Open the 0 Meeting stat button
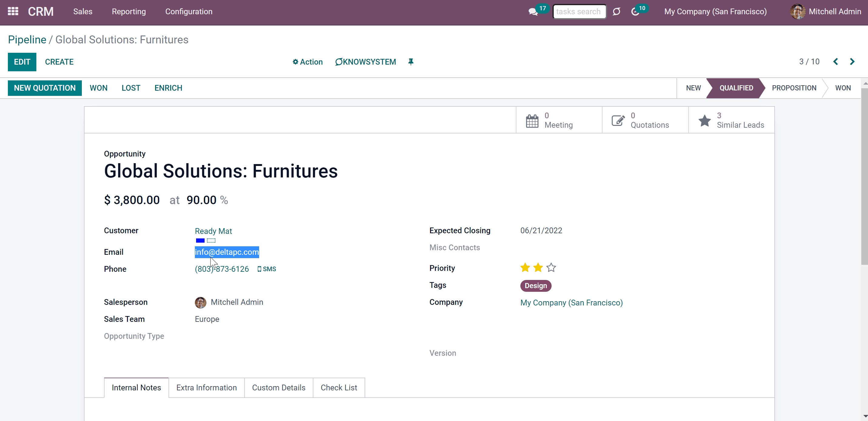Viewport: 868px width, 421px height. 559,120
